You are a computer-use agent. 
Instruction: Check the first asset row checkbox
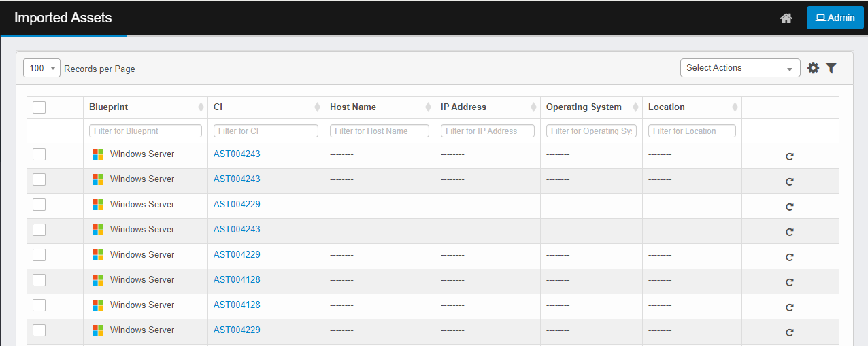tap(39, 154)
